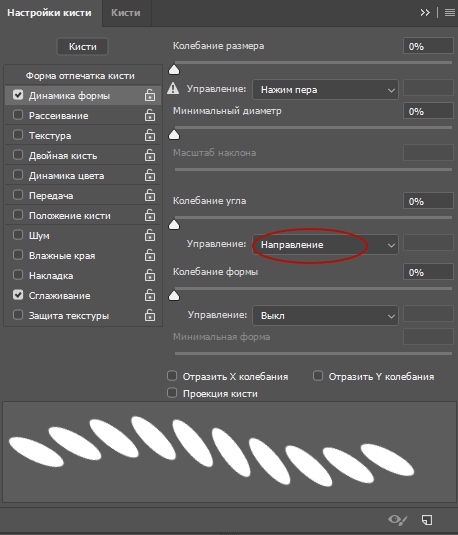Open the Нажим пера control dropdown

coord(325,90)
